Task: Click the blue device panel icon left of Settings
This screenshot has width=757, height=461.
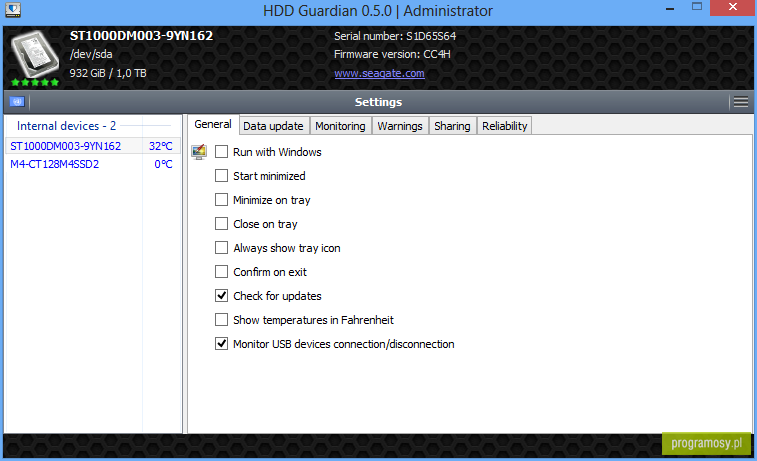Action: click(x=17, y=102)
